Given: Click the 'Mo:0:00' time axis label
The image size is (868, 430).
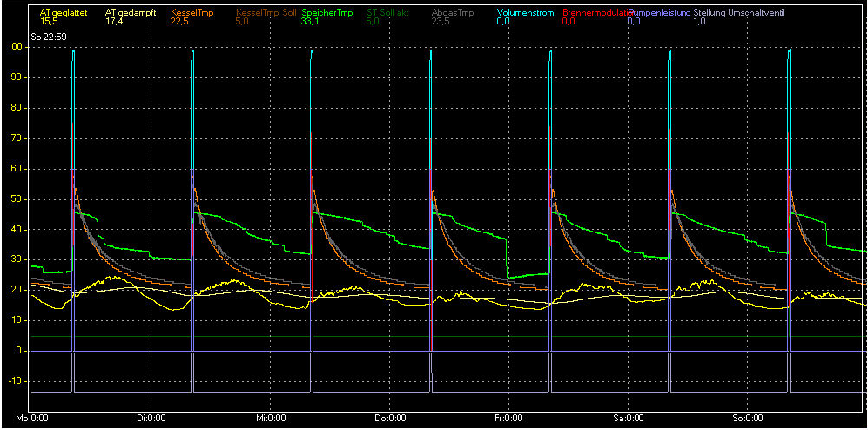Looking at the screenshot, I should coord(31,419).
